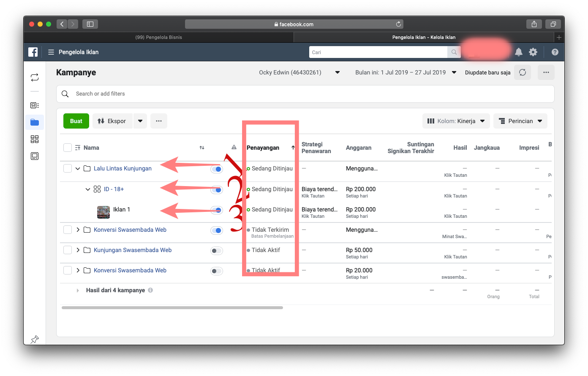Open new tab with plus button
This screenshot has width=588, height=376.
(559, 37)
